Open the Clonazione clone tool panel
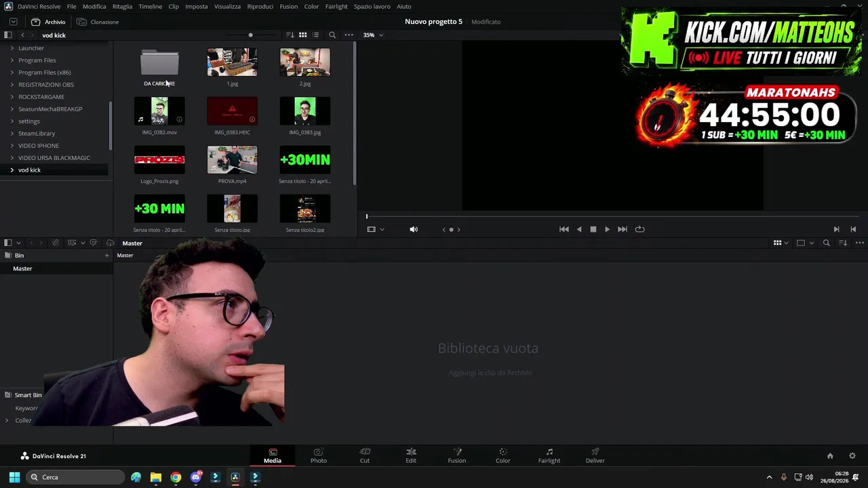Screen dimensions: 868x488 [x=98, y=22]
